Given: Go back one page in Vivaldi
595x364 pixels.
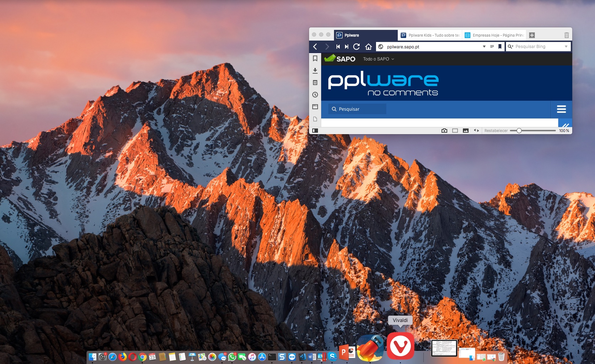Looking at the screenshot, I should click(x=315, y=47).
